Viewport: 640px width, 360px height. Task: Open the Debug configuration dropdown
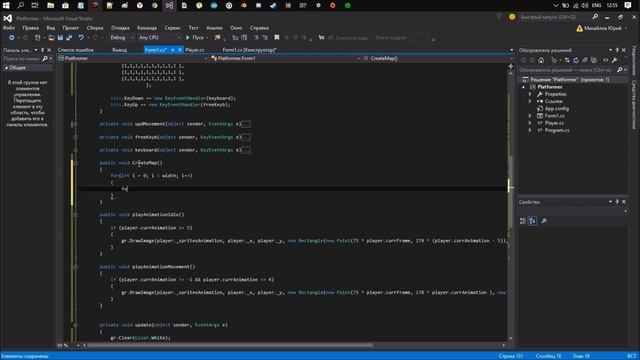coord(122,38)
